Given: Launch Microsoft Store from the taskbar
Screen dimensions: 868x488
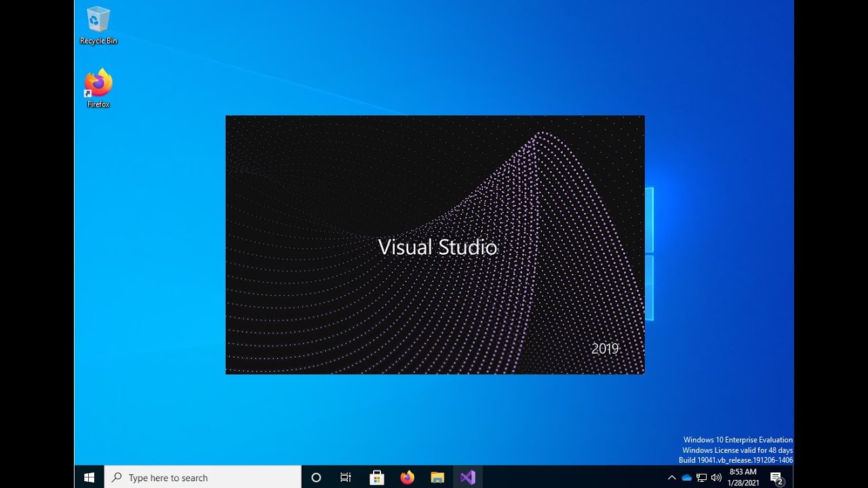Looking at the screenshot, I should 377,478.
